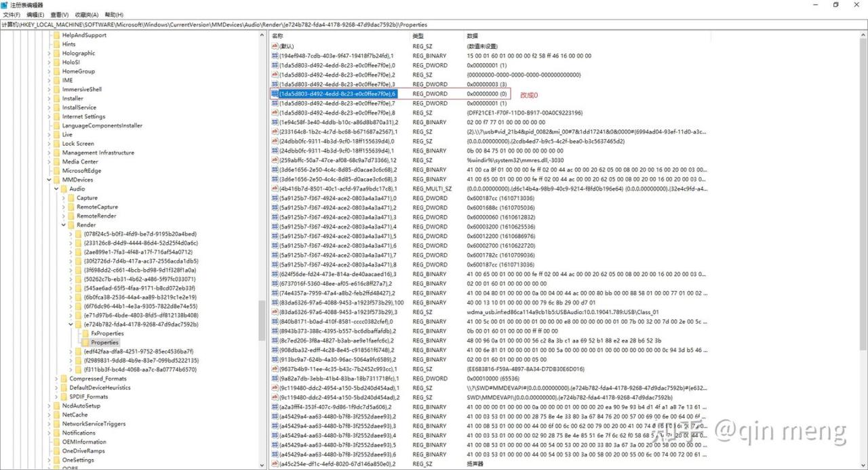Collapse the Audio key
This screenshot has height=470, width=868.
56,189
